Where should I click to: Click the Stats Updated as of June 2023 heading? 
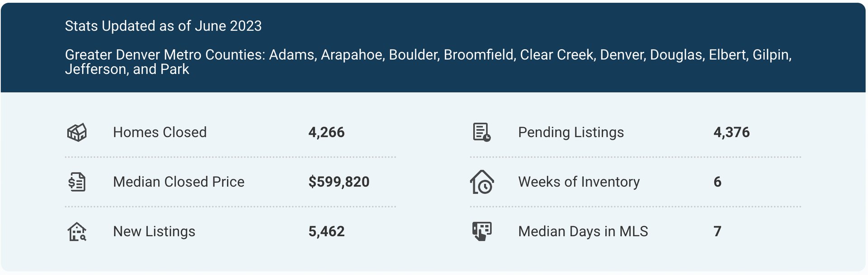[x=163, y=26]
